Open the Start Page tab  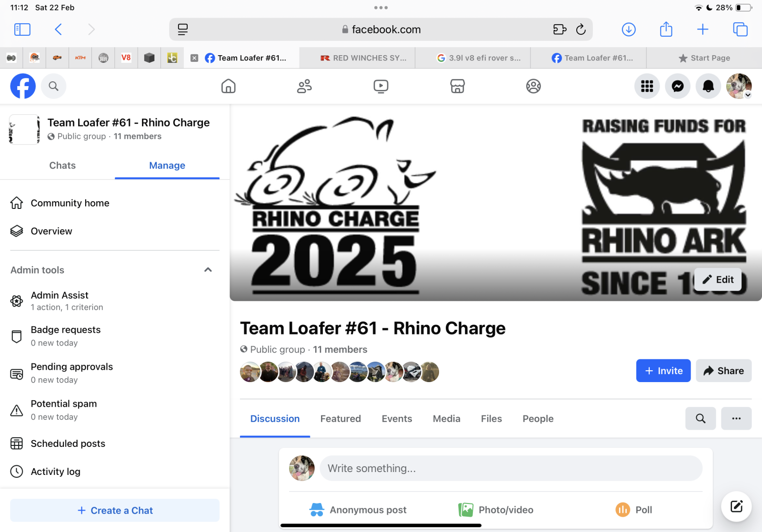(704, 58)
